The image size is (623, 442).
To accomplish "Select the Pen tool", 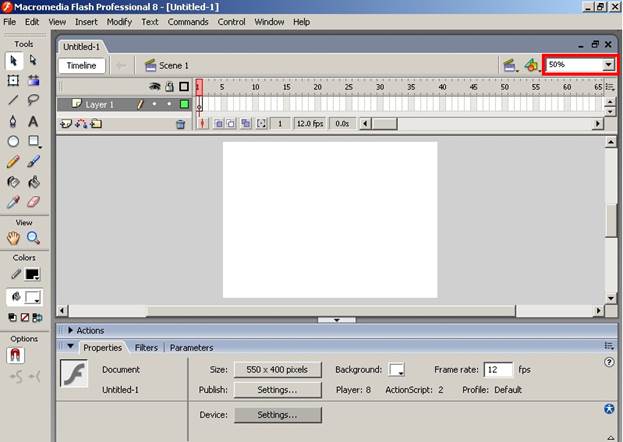I will [13, 121].
